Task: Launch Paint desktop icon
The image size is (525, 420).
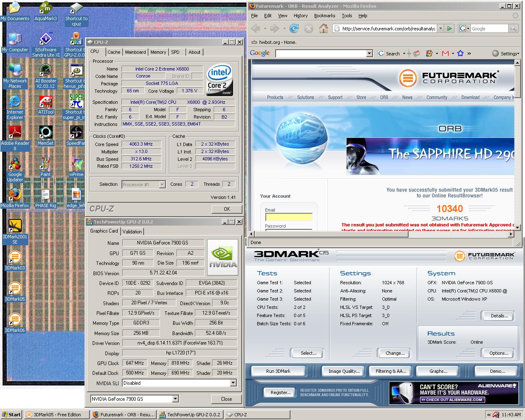Action: pos(46,167)
